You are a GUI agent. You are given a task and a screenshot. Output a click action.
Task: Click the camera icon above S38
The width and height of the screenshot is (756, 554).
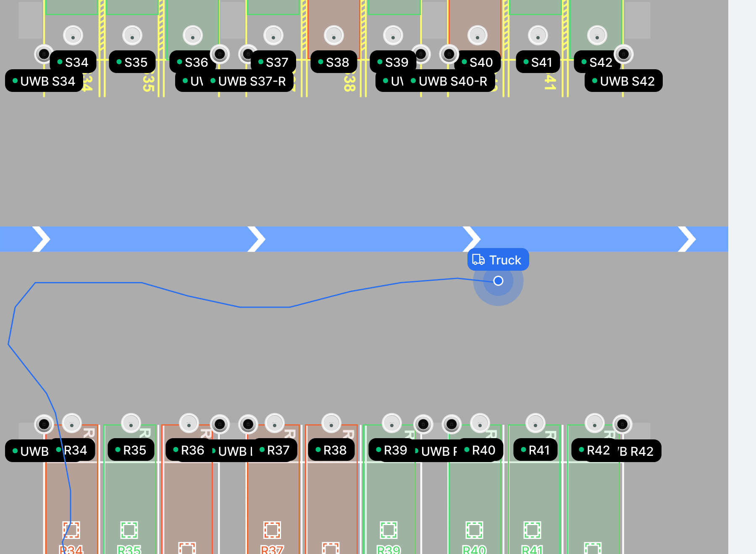point(333,36)
